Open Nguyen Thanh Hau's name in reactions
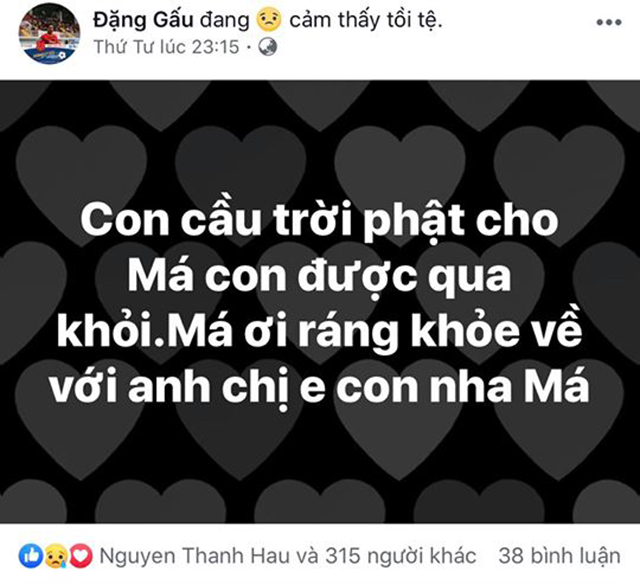This screenshot has width=640, height=584. (x=195, y=556)
